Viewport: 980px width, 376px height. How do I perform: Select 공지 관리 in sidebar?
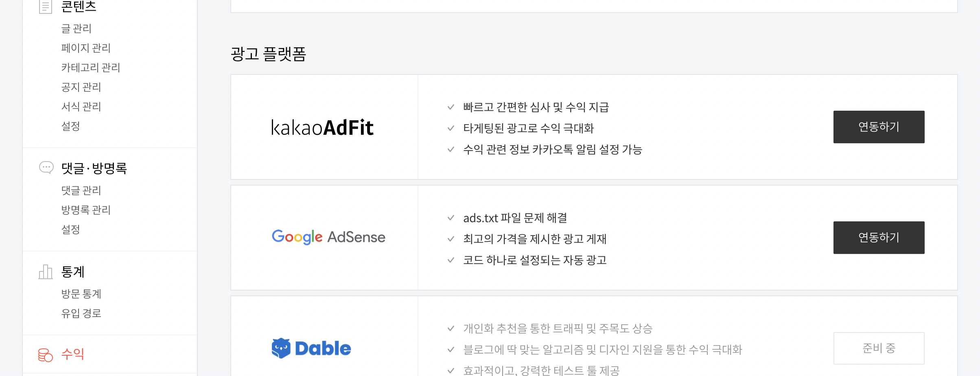(x=81, y=87)
